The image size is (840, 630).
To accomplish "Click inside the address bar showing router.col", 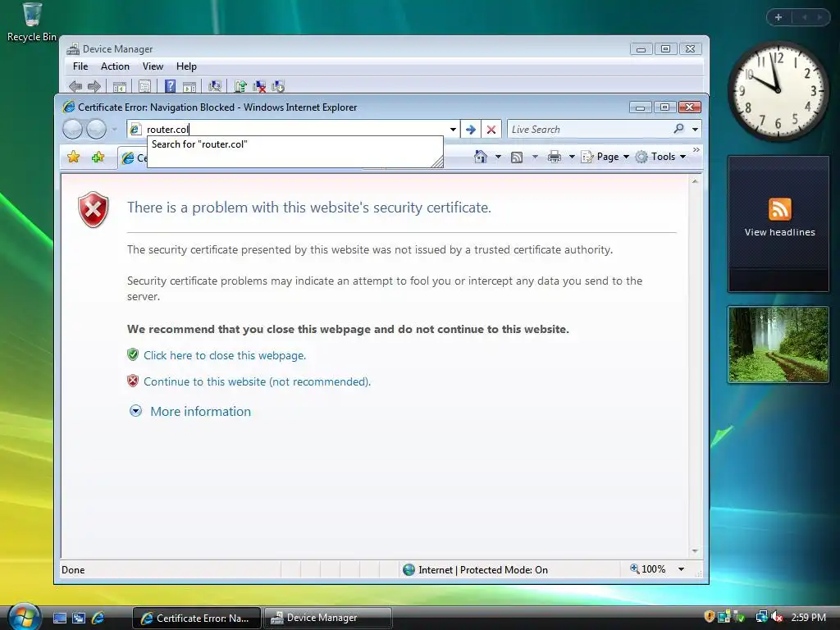I will tap(294, 129).
